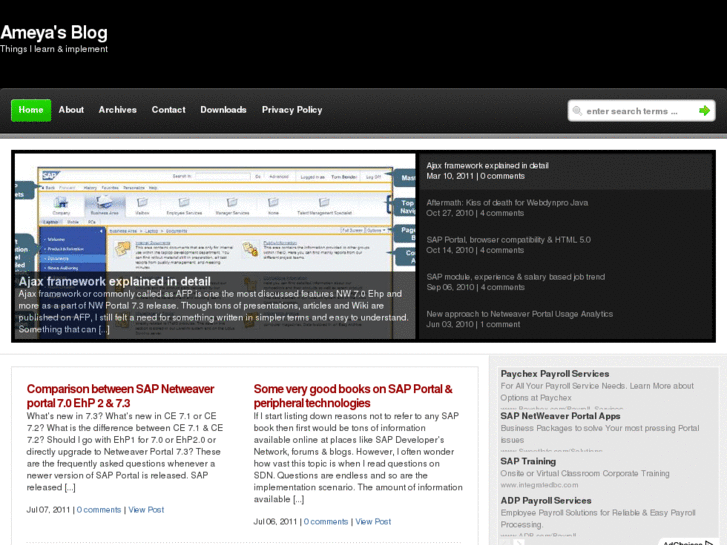Open the Archives page
Image resolution: width=727 pixels, height=545 pixels.
(117, 110)
